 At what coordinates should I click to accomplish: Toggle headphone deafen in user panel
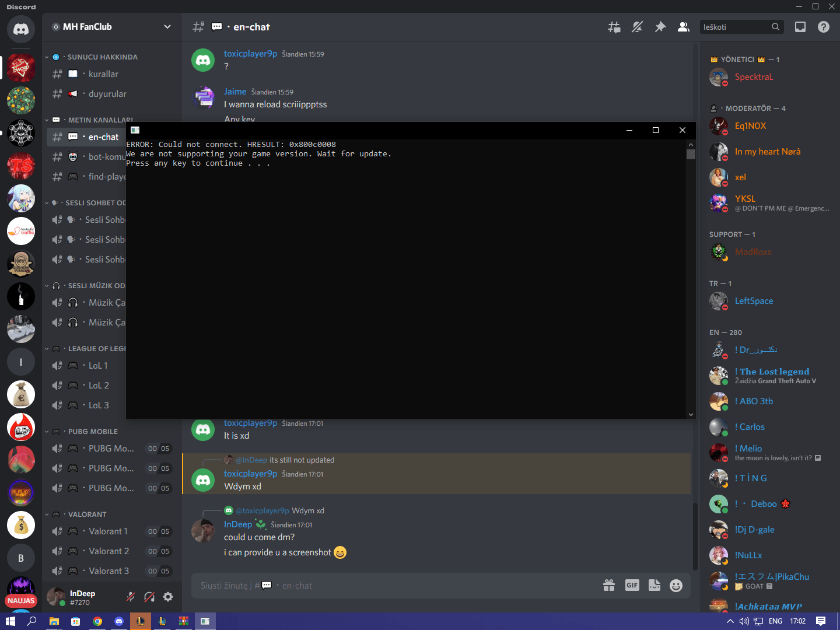(x=149, y=597)
